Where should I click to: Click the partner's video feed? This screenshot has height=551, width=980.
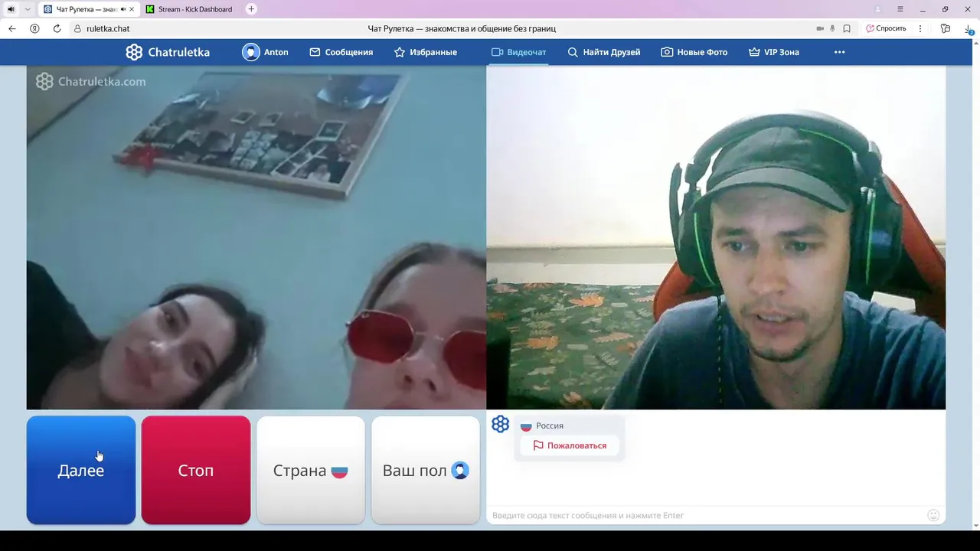click(256, 237)
